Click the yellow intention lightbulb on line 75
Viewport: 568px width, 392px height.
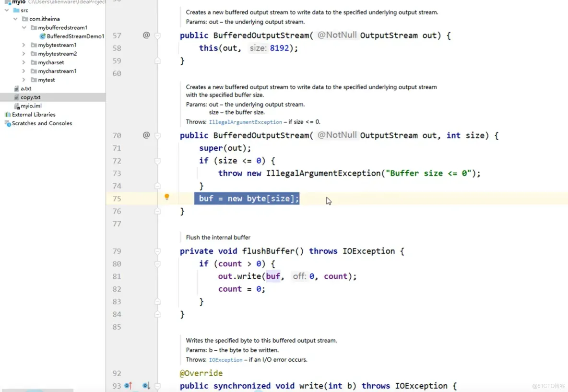(x=166, y=197)
